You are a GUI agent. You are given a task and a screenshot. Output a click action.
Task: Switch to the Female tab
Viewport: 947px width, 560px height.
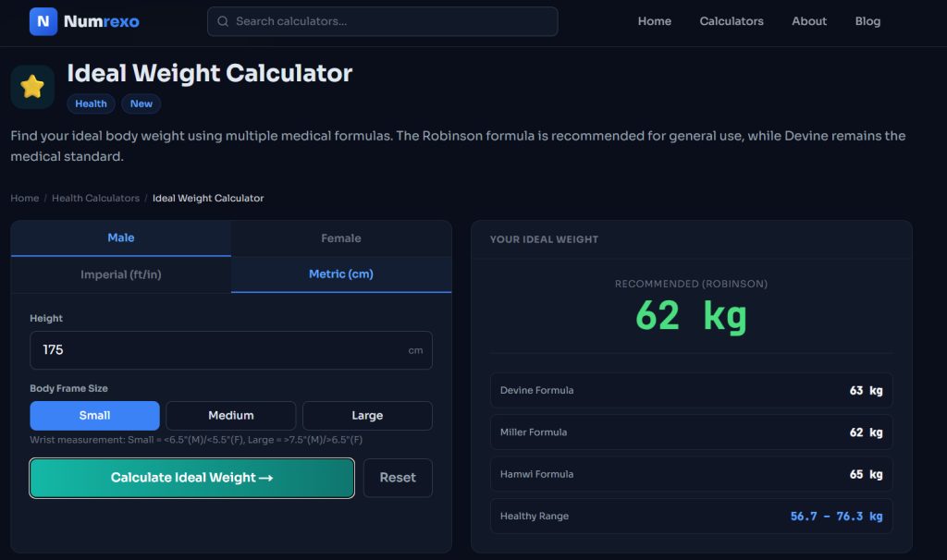click(341, 238)
